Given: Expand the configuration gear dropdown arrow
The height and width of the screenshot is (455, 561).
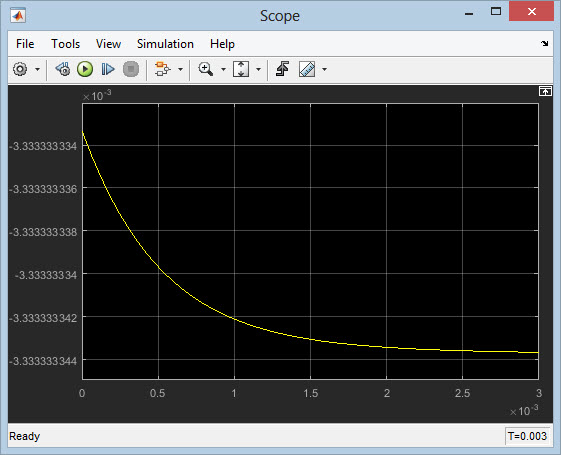Looking at the screenshot, I should (37, 69).
